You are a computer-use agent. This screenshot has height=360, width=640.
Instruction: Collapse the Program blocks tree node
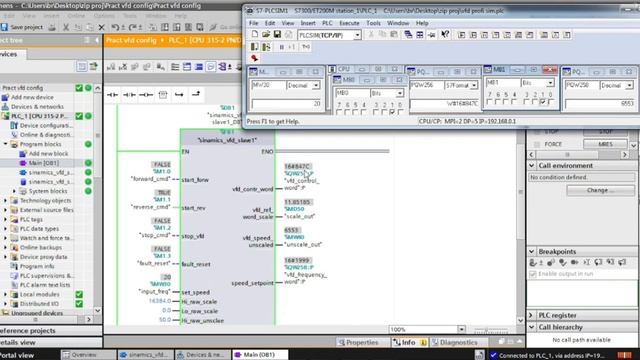tap(6, 144)
